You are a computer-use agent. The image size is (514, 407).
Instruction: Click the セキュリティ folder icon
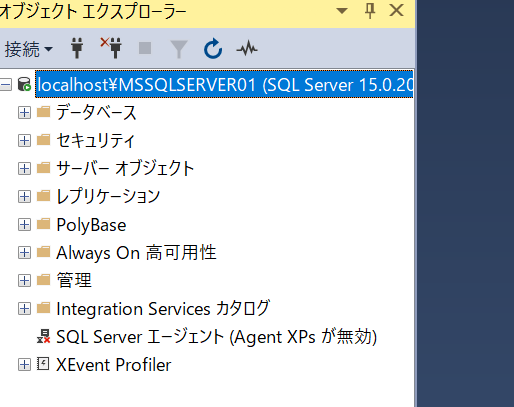tap(43, 140)
